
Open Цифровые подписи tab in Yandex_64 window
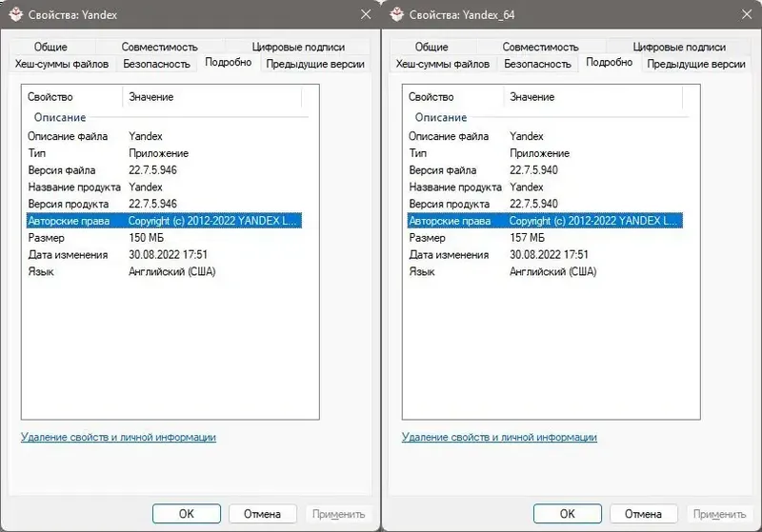(679, 47)
